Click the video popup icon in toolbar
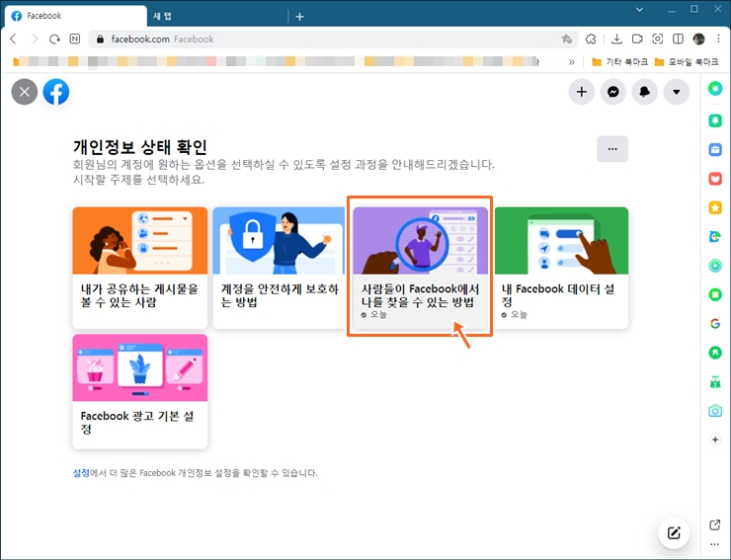Image resolution: width=731 pixels, height=560 pixels. click(x=637, y=40)
